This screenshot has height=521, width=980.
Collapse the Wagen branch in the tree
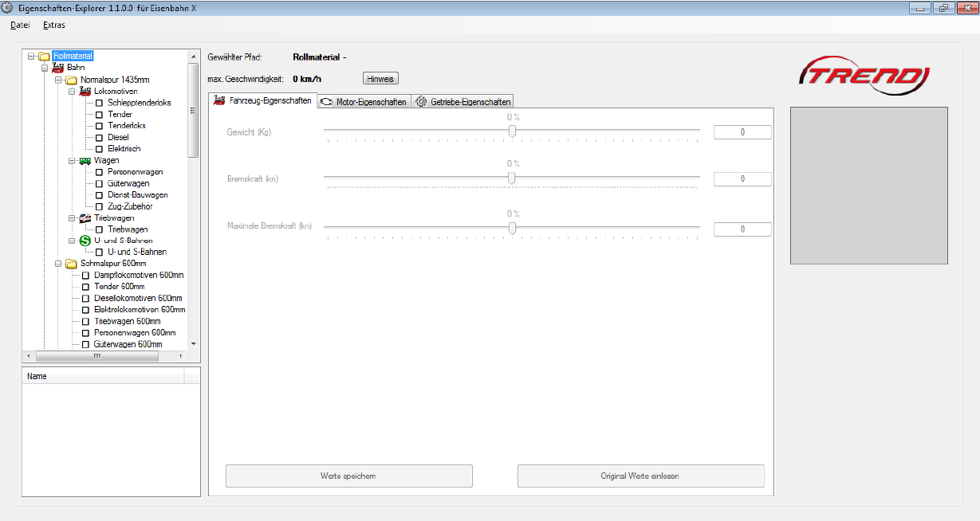point(72,160)
